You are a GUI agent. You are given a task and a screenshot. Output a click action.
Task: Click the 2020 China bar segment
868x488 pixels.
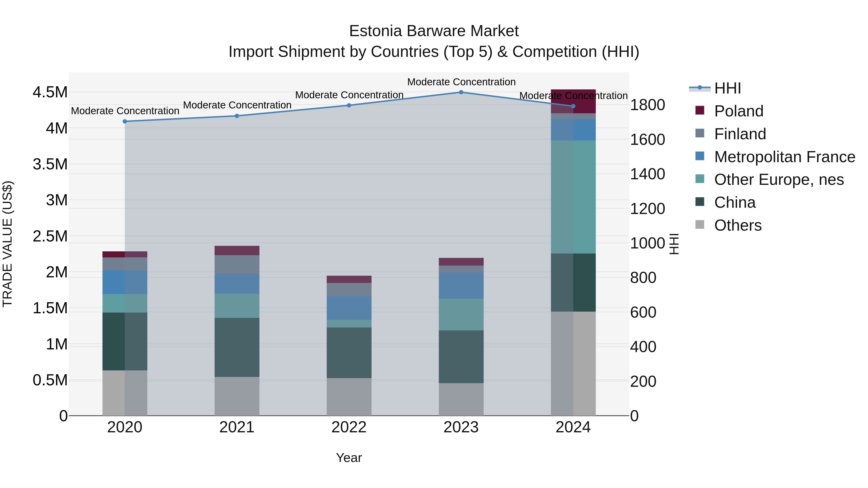point(125,341)
